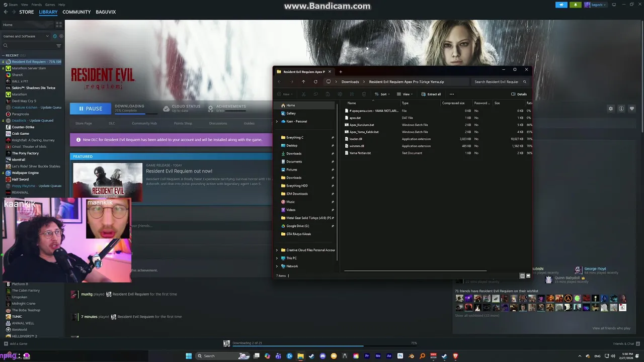Open the Sort dropdown in Explorer
The width and height of the screenshot is (644, 362).
coord(382,94)
